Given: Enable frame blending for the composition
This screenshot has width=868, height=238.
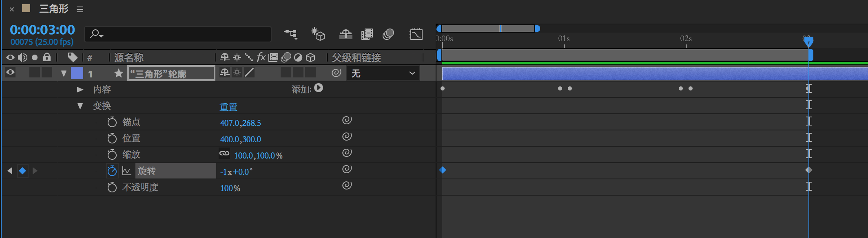Looking at the screenshot, I should (x=367, y=34).
